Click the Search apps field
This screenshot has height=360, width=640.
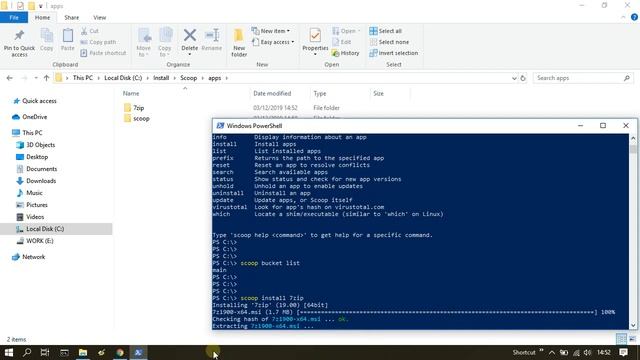point(583,78)
